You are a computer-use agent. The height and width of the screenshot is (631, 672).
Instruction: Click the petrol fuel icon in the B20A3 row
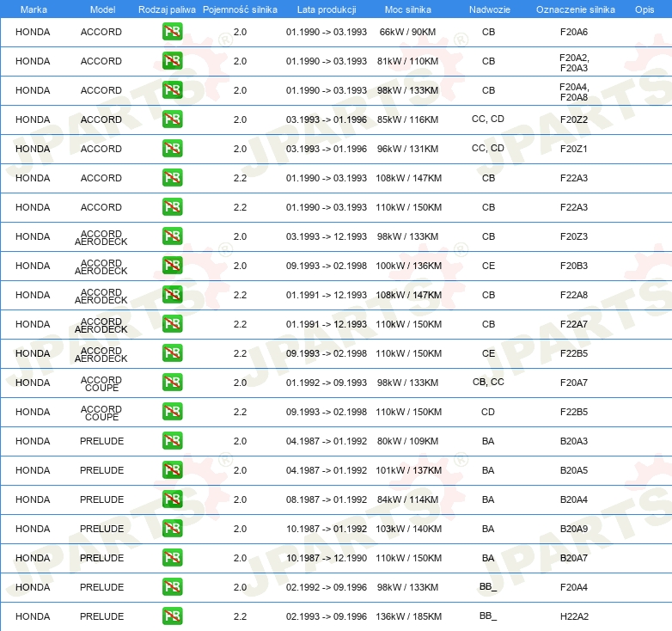click(x=172, y=441)
